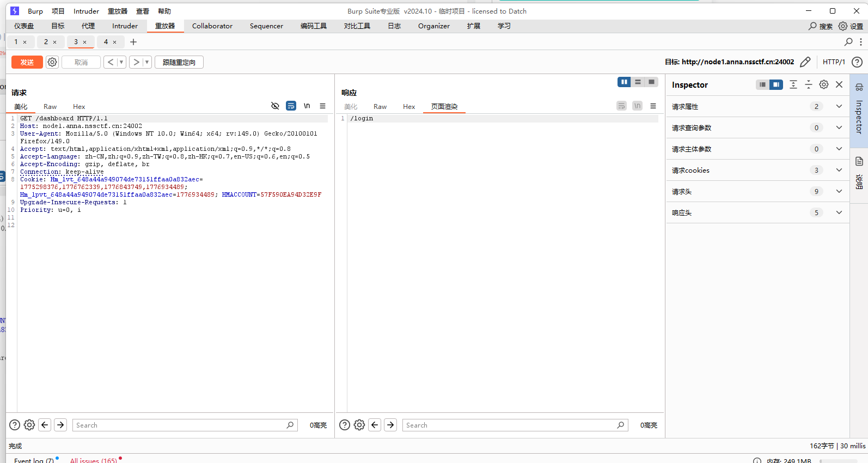Click the 跟随重定向 follow redirect button
The width and height of the screenshot is (868, 463).
click(x=179, y=62)
